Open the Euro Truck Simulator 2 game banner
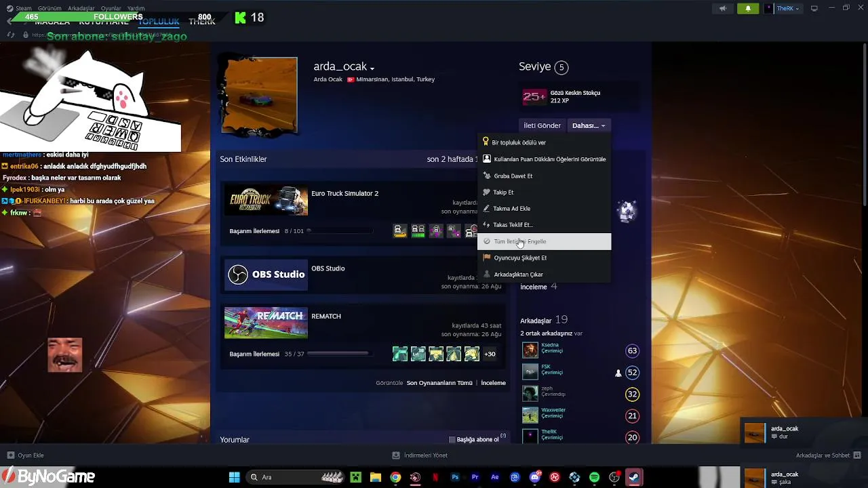This screenshot has width=868, height=488. [x=266, y=201]
